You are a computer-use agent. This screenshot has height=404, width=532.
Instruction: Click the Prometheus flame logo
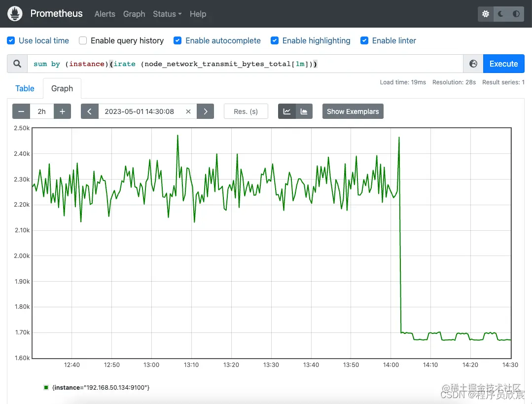coord(15,14)
